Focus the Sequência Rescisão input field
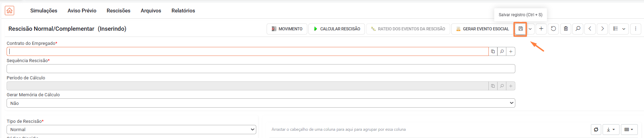The width and height of the screenshot is (644, 138). pos(261,69)
